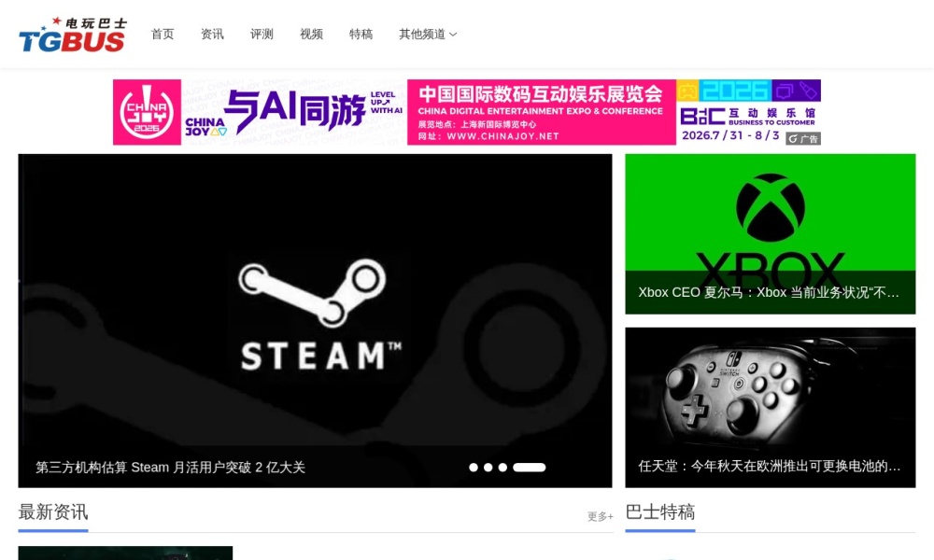Click 更多+ beside 最新资讯
The image size is (934, 560).
click(600, 516)
